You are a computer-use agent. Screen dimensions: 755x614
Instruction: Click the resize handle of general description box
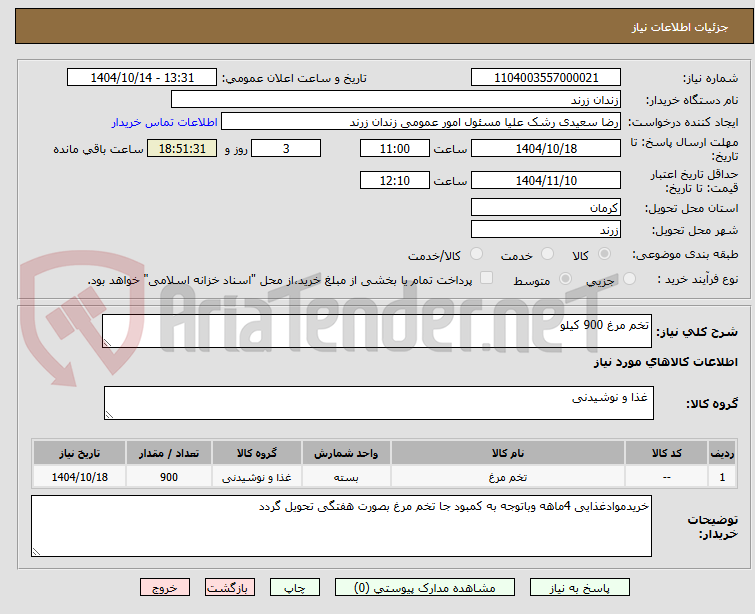pyautogui.click(x=107, y=343)
